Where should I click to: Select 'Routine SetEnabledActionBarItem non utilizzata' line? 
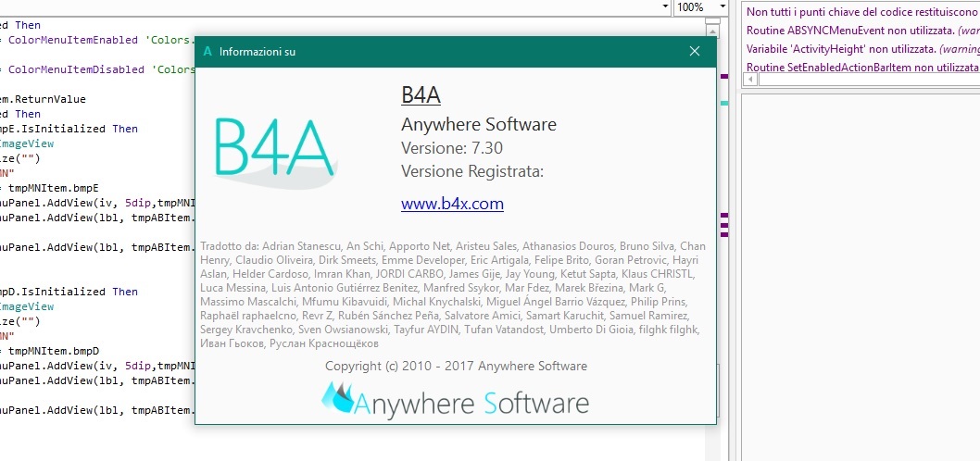[x=862, y=67]
